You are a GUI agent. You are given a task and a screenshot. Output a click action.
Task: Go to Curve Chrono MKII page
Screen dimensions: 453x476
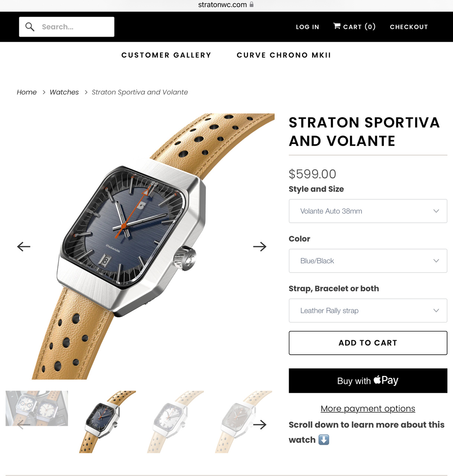284,55
